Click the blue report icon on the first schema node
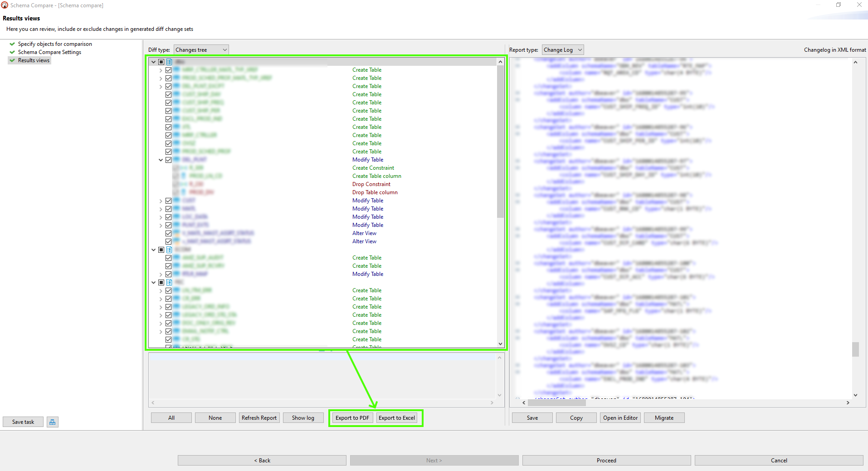This screenshot has width=868, height=471. coord(169,62)
